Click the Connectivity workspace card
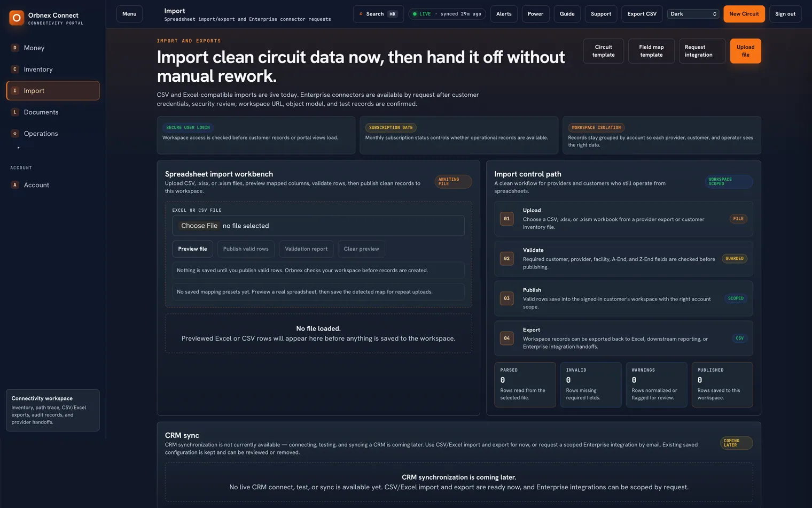 tap(53, 410)
